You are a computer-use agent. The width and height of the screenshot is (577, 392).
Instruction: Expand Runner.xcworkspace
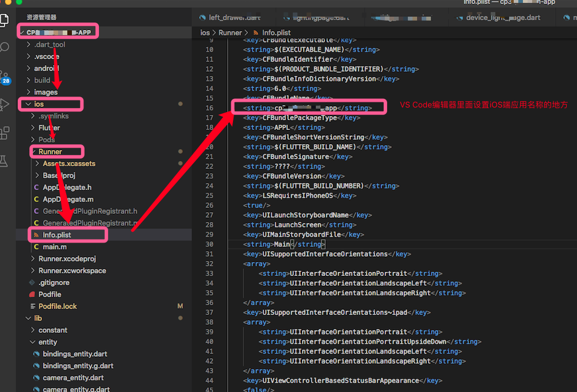[72, 270]
